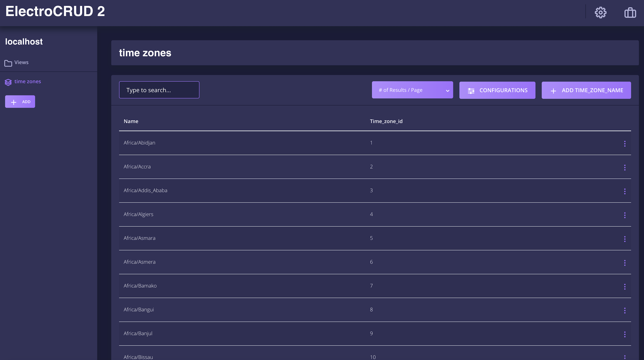Viewport: 644px width, 360px height.
Task: Click the results per page chevron arrow
Action: pyautogui.click(x=447, y=91)
